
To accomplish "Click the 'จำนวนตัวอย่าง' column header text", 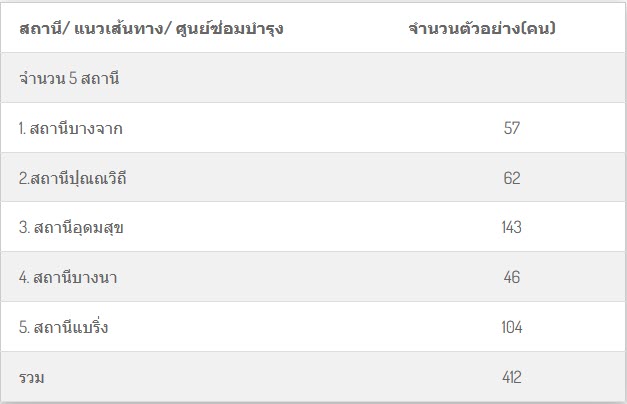I will point(464,28).
